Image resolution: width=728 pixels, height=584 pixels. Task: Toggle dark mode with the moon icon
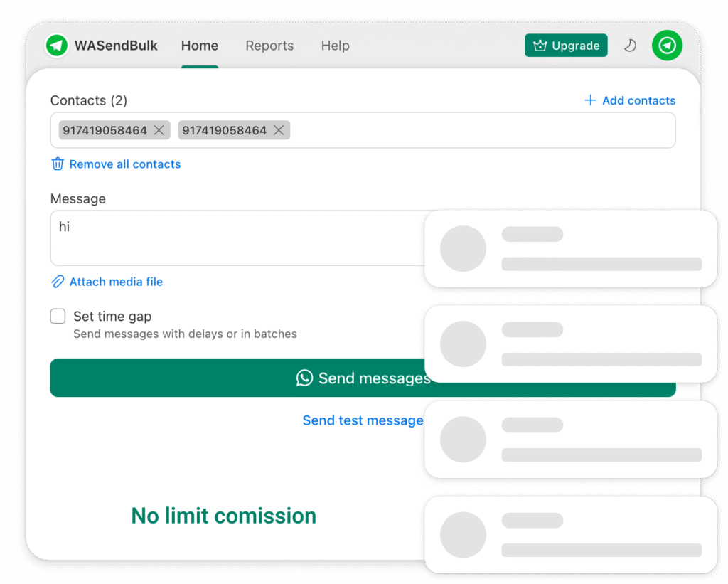point(630,46)
